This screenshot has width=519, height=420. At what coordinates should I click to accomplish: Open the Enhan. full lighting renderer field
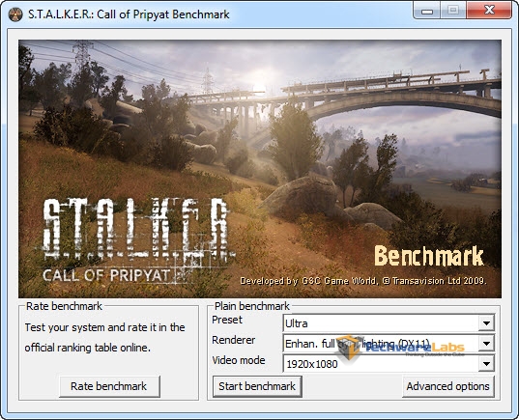pos(389,344)
